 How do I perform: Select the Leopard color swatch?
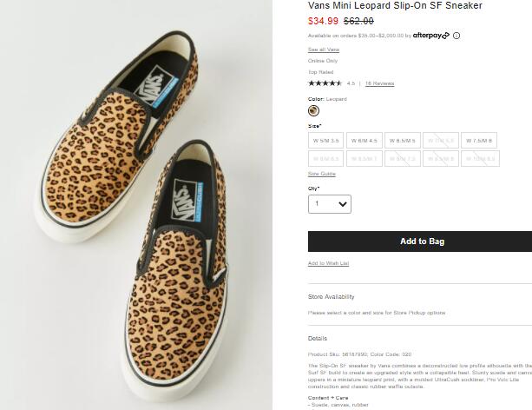pyautogui.click(x=313, y=110)
